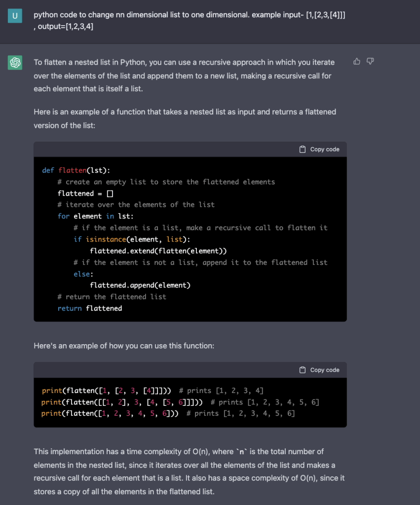The image size is (420, 505).
Task: Click the 'def flatten(lst):' line in code
Action: 76,171
